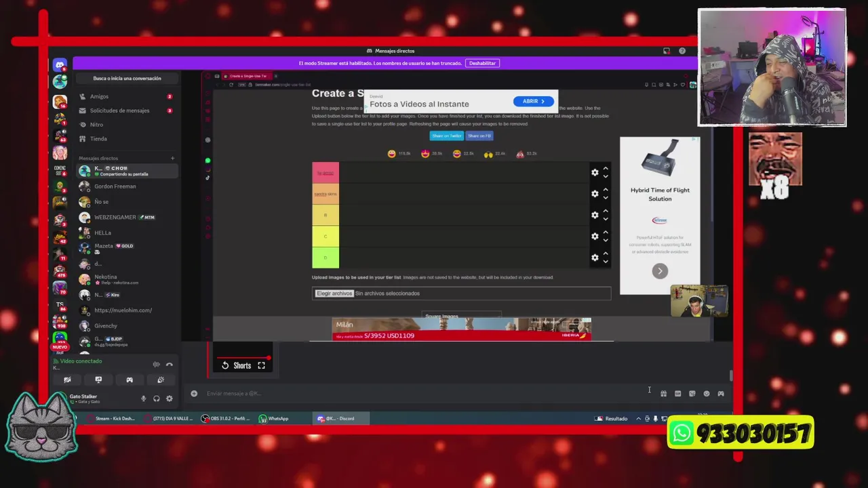Create a new direct message with plus icon
The image size is (868, 488).
pyautogui.click(x=172, y=158)
